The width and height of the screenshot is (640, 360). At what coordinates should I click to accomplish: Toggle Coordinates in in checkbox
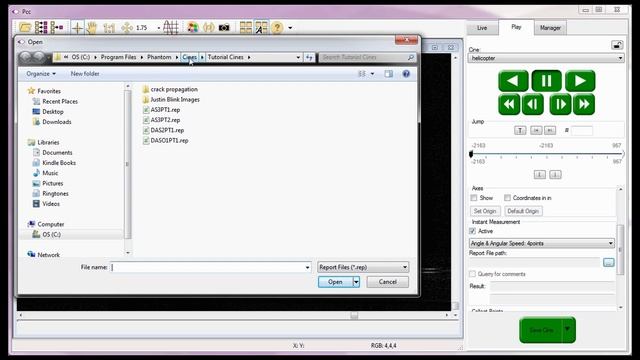(x=507, y=198)
